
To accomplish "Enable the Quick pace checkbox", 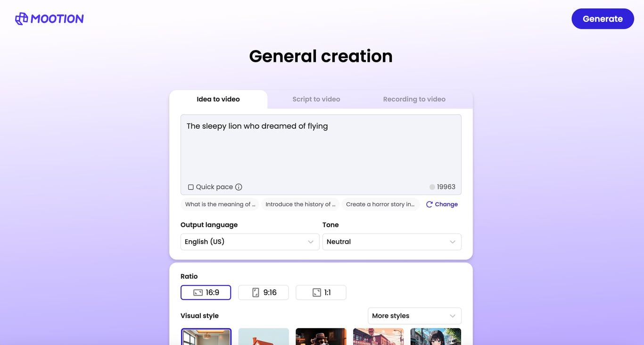I will point(191,187).
